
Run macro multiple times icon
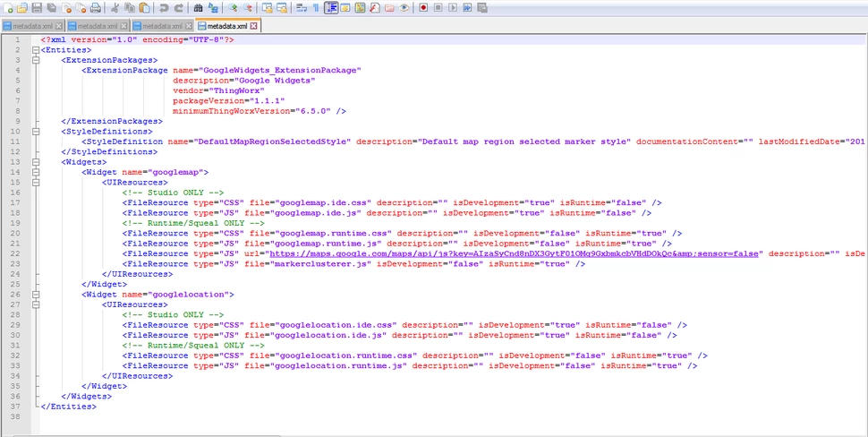pyautogui.click(x=467, y=8)
